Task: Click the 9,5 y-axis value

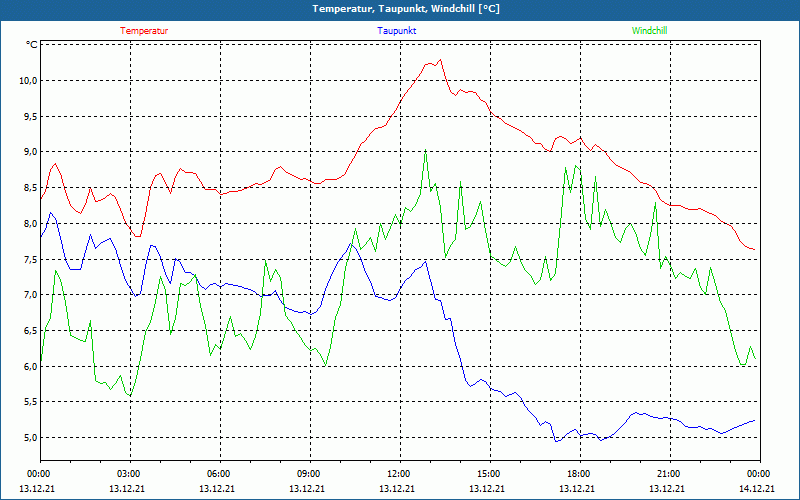Action: (30, 116)
